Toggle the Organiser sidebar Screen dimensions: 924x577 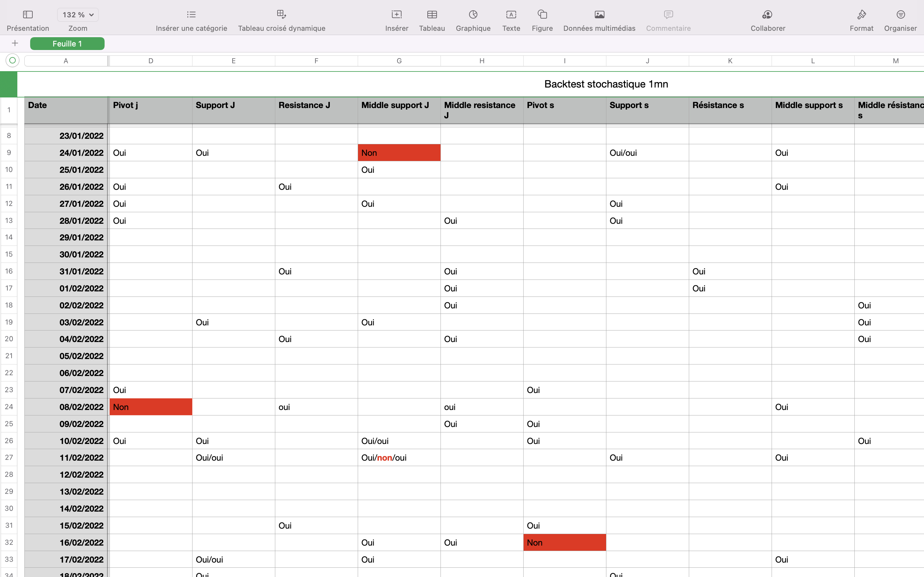[900, 15]
